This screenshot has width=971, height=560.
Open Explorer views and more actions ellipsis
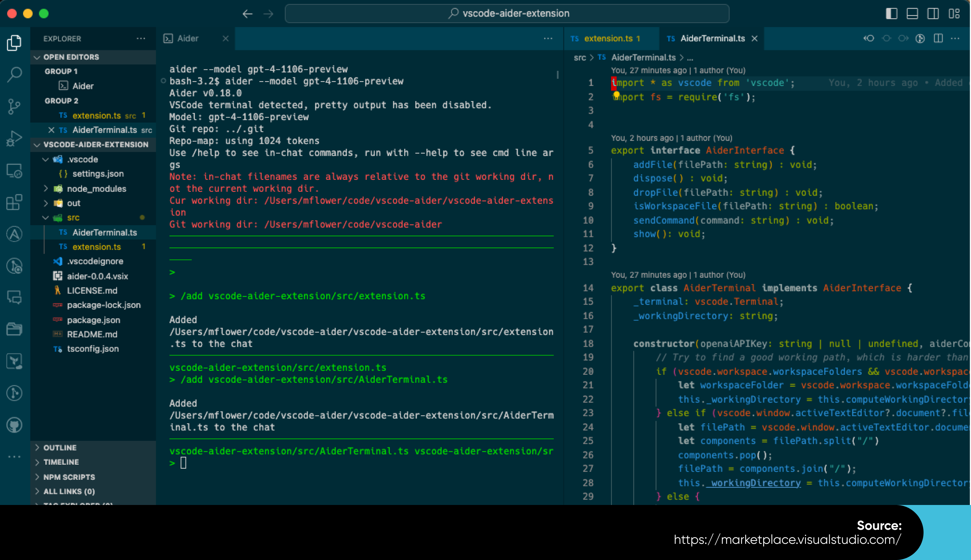point(141,38)
